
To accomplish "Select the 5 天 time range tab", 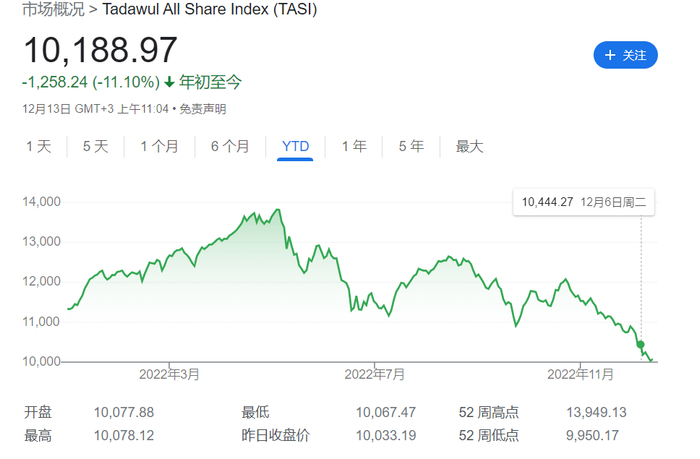I will click(x=96, y=146).
